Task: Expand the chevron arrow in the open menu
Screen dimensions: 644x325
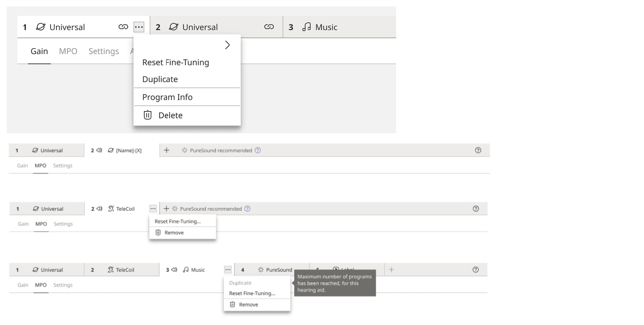Action: coord(227,45)
